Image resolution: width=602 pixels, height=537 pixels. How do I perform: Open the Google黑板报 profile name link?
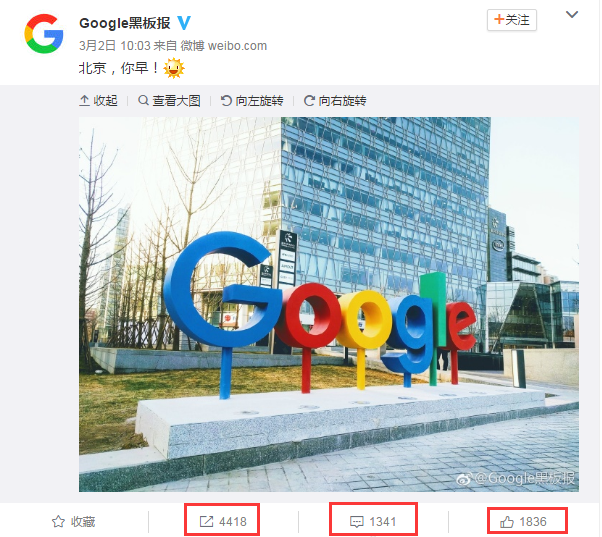(x=125, y=23)
